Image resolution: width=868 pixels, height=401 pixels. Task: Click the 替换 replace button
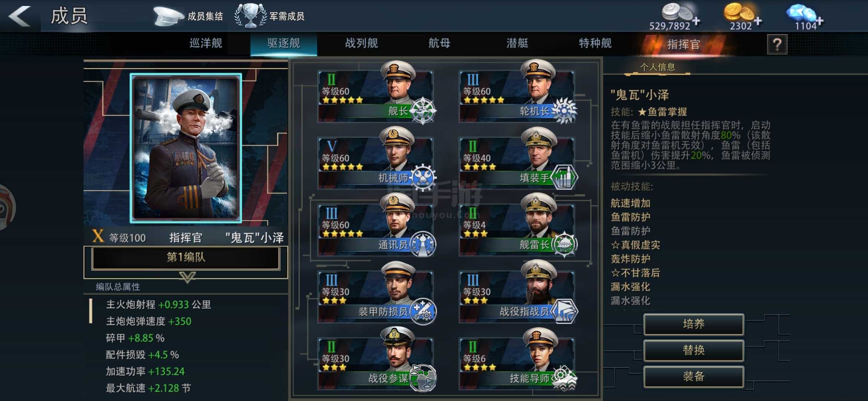694,350
